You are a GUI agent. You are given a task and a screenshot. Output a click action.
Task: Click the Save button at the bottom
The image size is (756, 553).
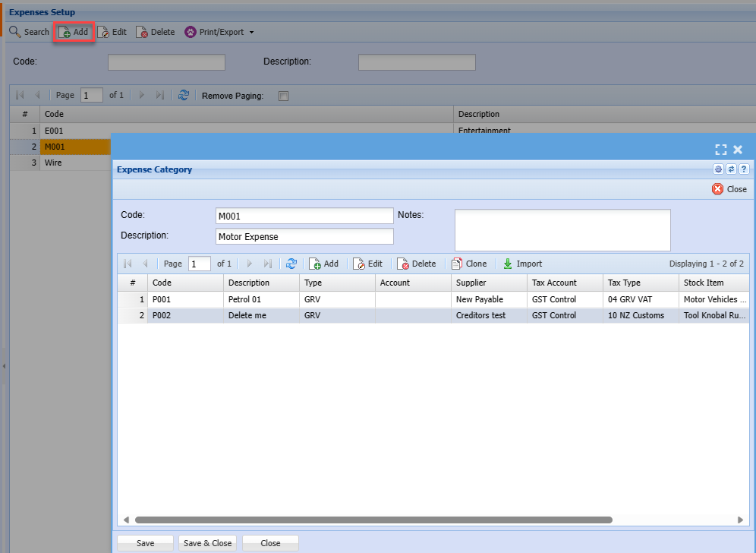(145, 543)
